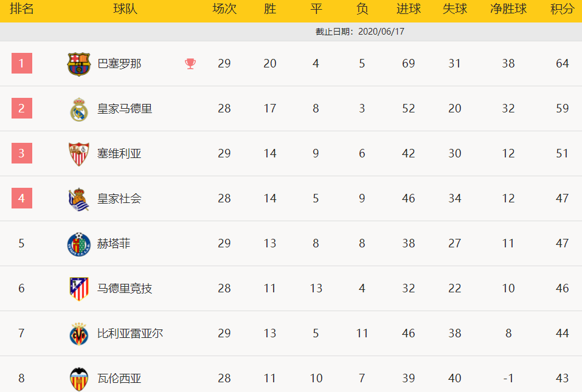Open the 赫塔菲 team link
This screenshot has width=582, height=392.
coord(114,244)
